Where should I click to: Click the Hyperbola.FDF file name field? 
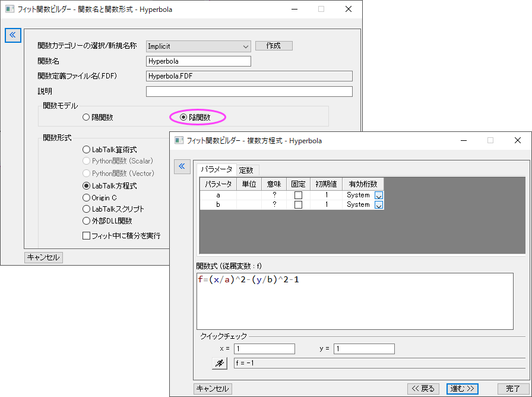pos(249,76)
